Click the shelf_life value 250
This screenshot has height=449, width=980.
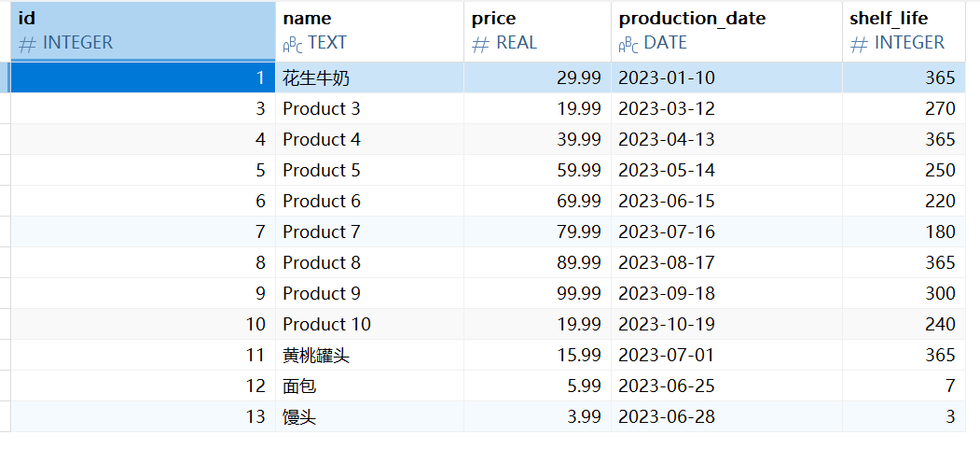pos(904,170)
